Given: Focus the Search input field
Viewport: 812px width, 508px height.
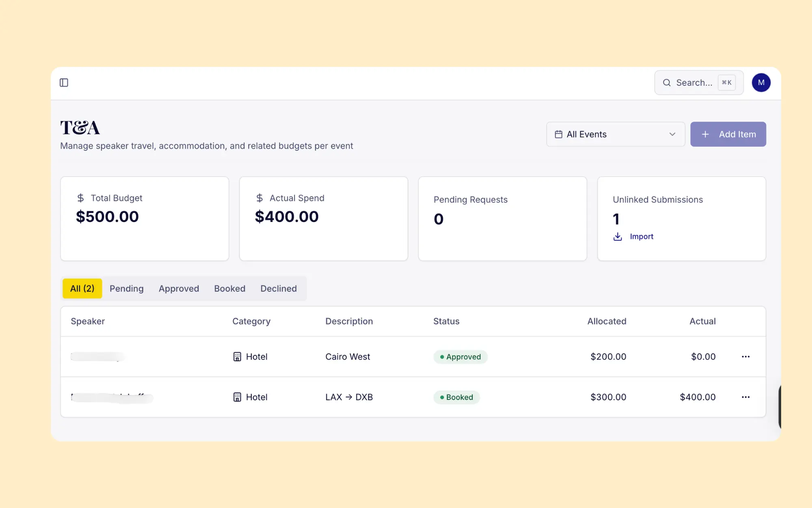Looking at the screenshot, I should tap(699, 82).
